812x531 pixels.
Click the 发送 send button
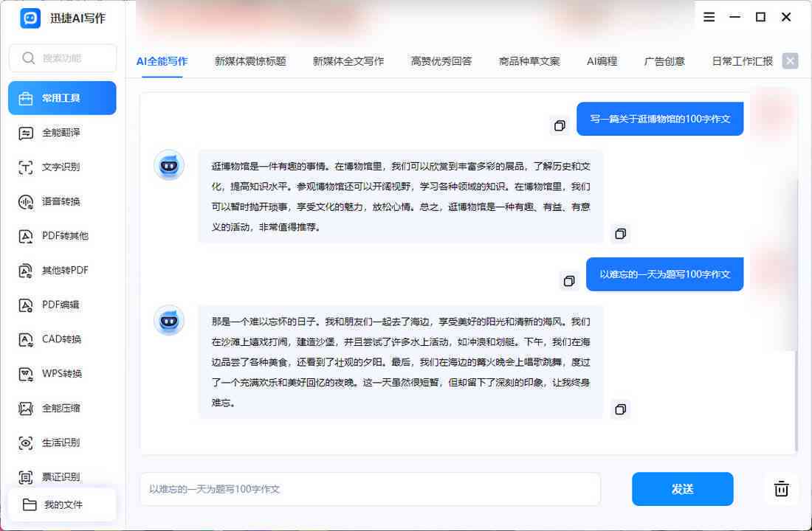coord(683,488)
